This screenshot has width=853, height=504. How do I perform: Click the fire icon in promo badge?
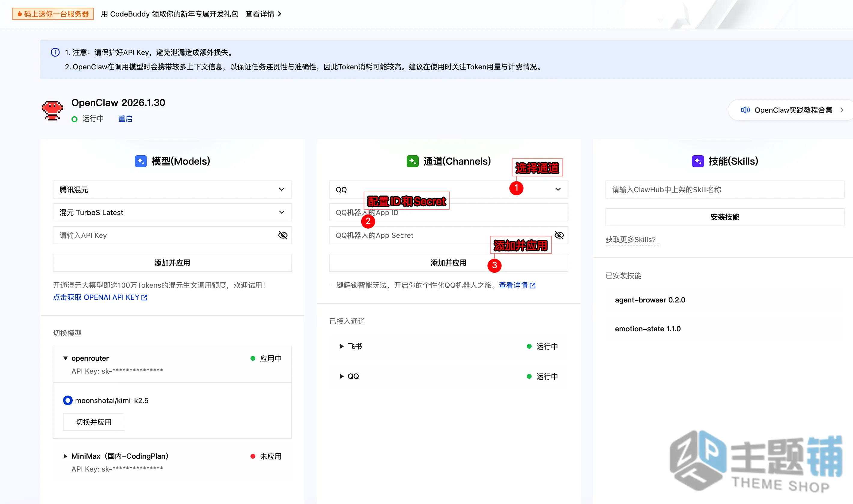pos(20,14)
